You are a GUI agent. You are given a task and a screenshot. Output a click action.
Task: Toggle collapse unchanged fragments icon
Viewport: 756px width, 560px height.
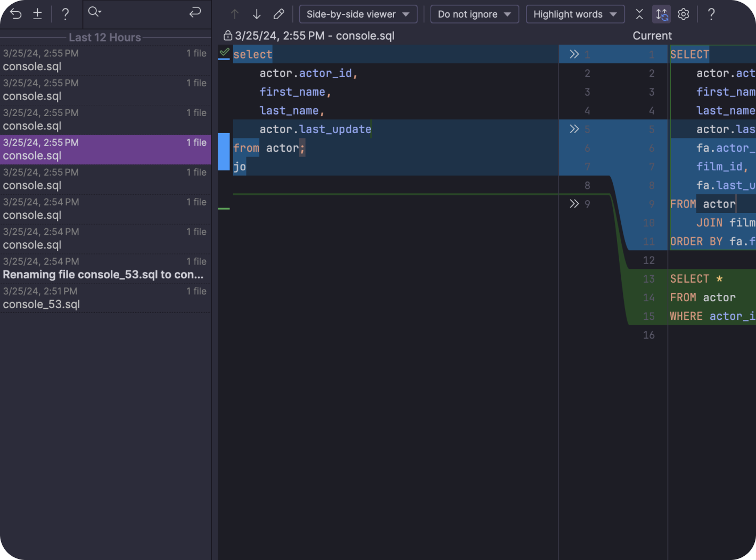[x=639, y=14]
